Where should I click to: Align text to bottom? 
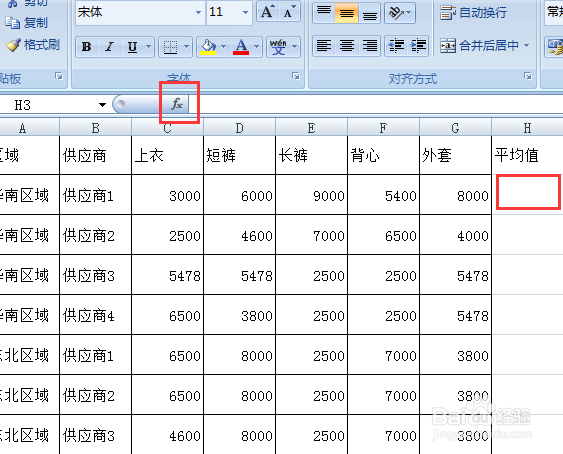pos(369,13)
